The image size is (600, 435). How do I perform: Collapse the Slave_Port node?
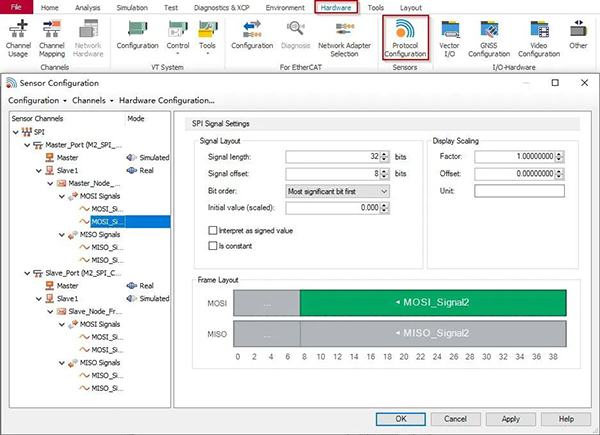27,273
